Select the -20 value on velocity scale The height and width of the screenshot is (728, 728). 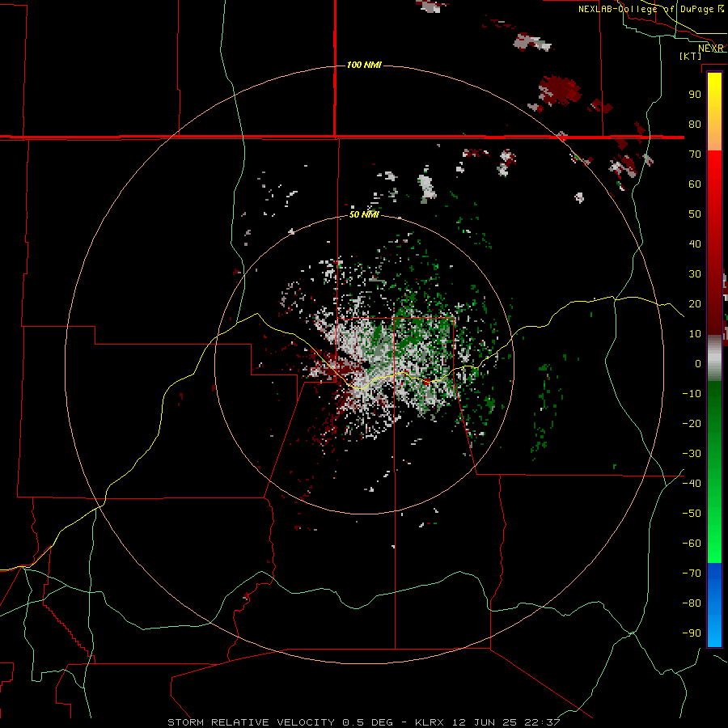pyautogui.click(x=692, y=424)
